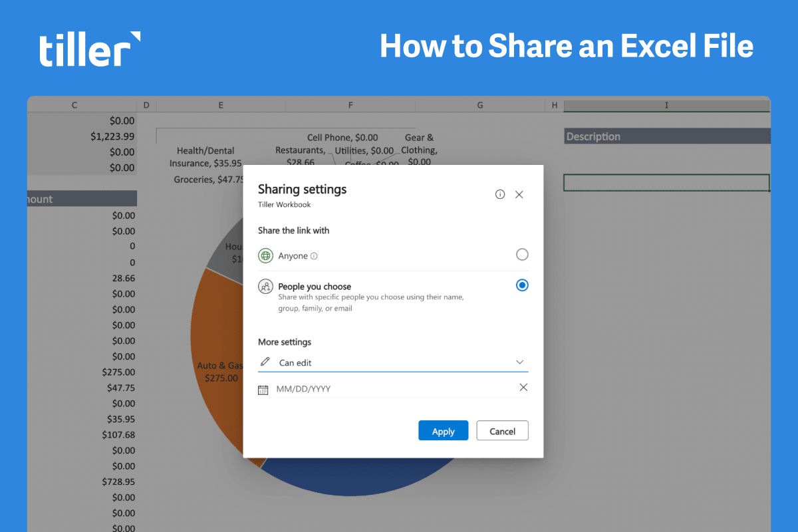Click the Tiller Workbook subtitle text

[x=284, y=204]
